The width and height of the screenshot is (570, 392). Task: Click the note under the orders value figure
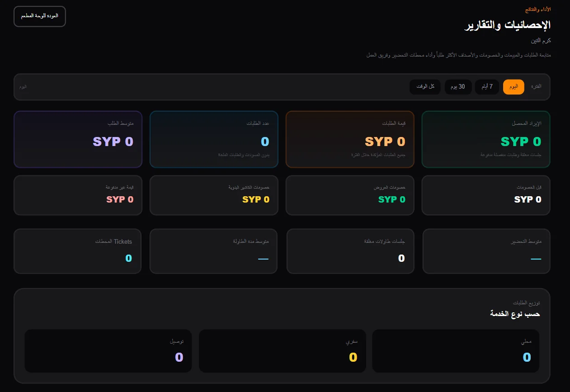point(378,155)
